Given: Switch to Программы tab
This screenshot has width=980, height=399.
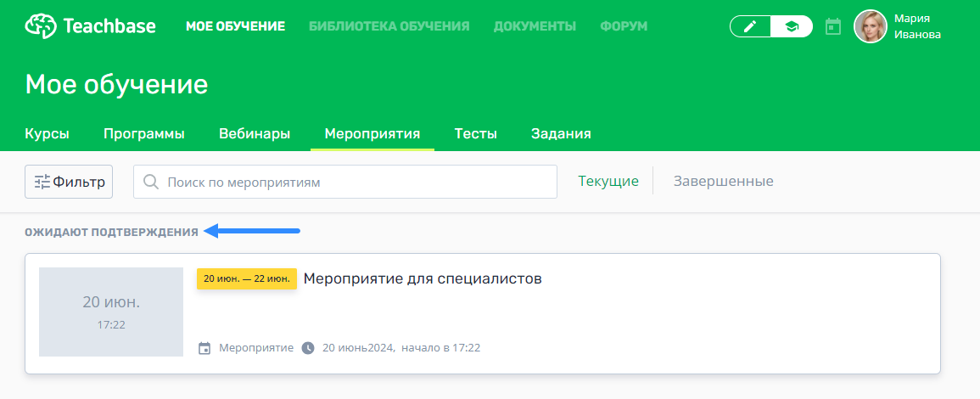Looking at the screenshot, I should tap(143, 134).
